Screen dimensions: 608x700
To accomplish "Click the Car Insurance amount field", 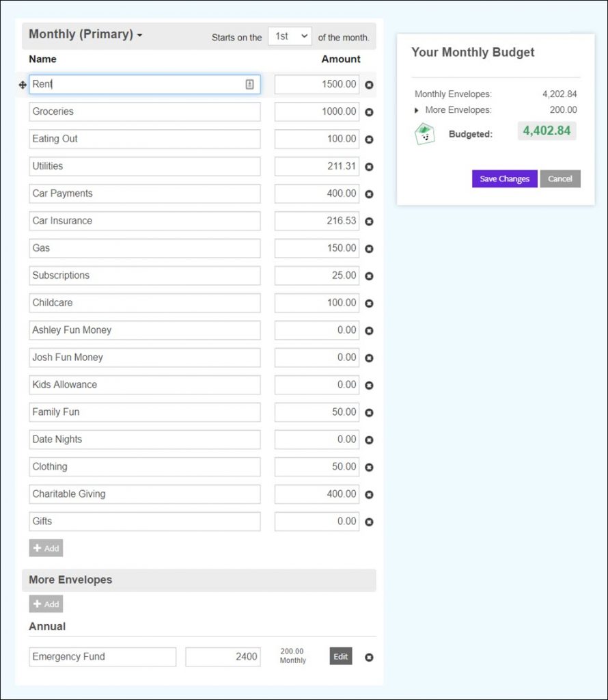I will pos(317,221).
